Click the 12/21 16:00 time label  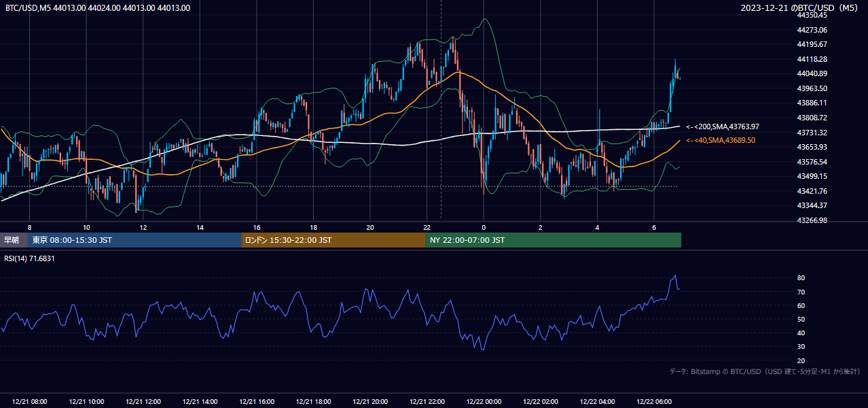click(x=257, y=402)
